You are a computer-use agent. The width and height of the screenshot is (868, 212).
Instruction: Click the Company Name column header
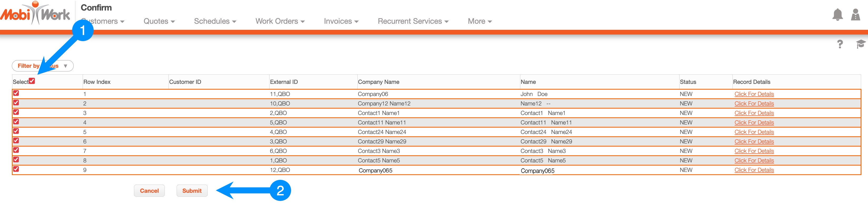tap(378, 82)
